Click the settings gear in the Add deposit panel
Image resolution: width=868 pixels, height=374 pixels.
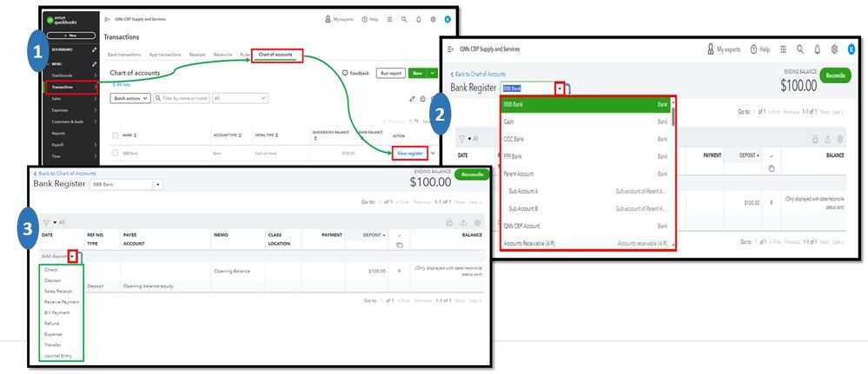[x=477, y=223]
